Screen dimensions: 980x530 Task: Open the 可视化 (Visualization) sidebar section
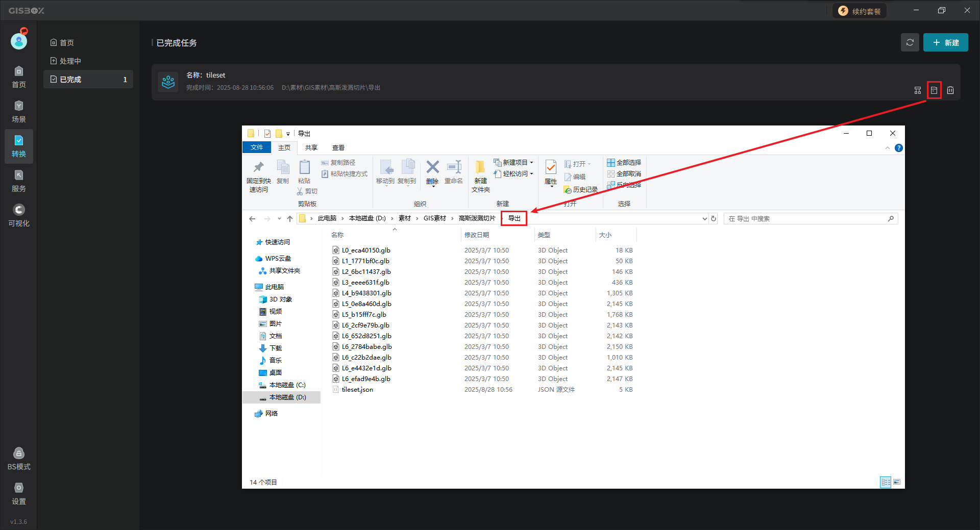coord(19,216)
